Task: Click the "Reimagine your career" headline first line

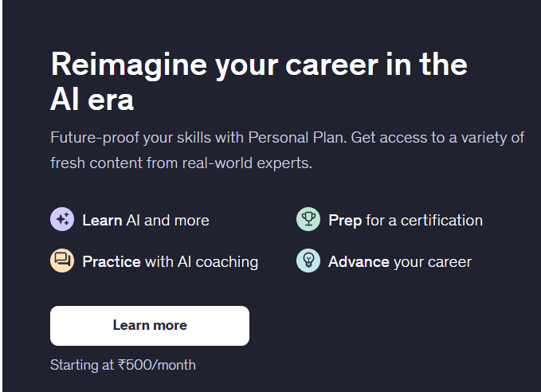Action: point(258,65)
